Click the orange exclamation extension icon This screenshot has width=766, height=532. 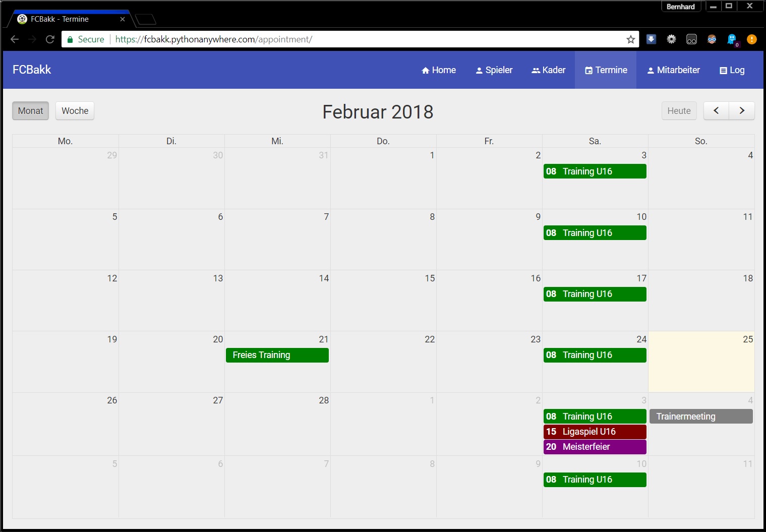(751, 39)
